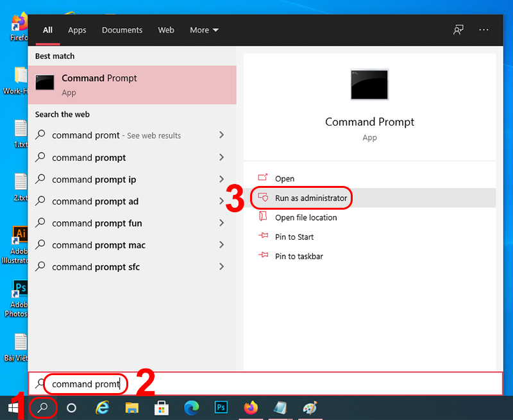
Task: Open Microsoft Store from the taskbar
Action: tap(161, 408)
